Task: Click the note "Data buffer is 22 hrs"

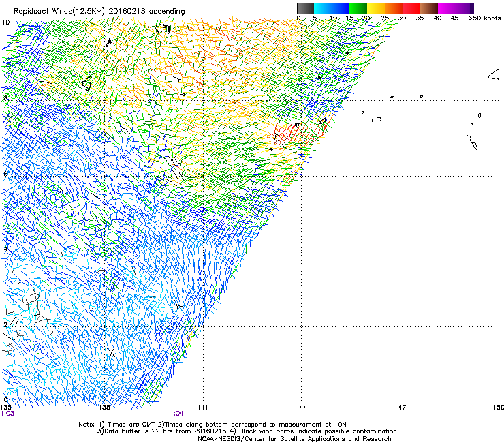Action: pyautogui.click(x=138, y=431)
